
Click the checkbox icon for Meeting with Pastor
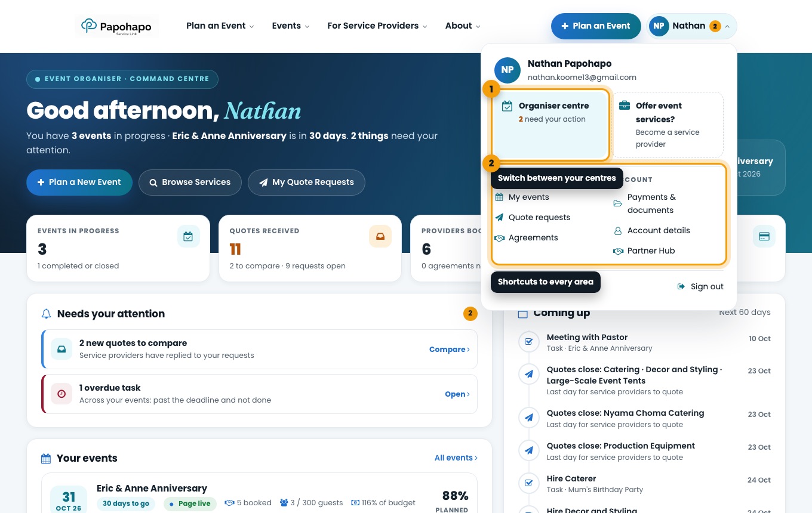click(x=528, y=342)
